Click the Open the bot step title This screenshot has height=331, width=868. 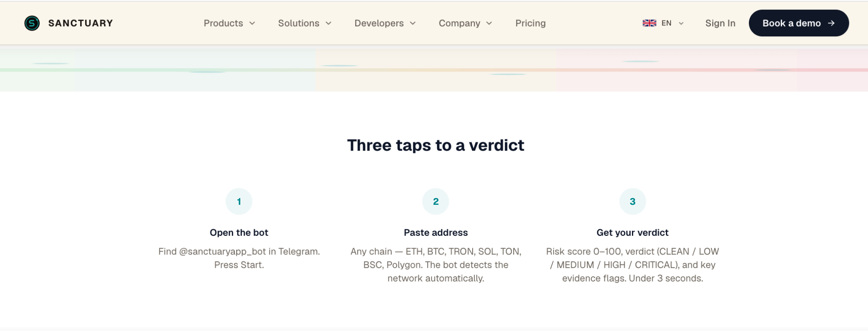click(239, 232)
